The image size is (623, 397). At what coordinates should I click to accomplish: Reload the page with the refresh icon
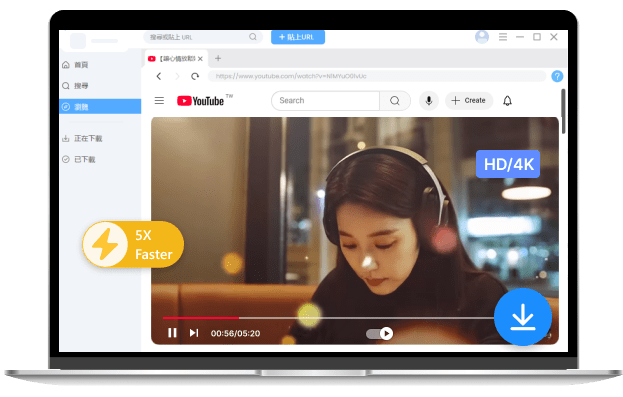195,76
